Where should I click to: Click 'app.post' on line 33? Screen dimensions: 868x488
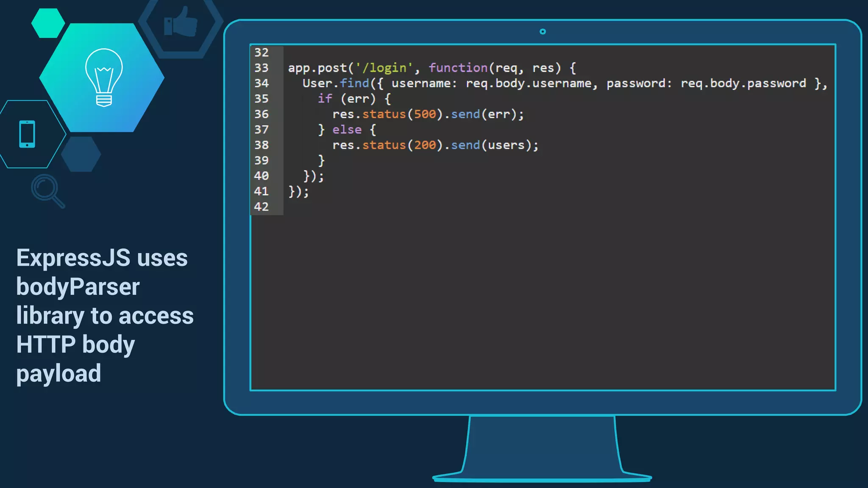tap(317, 68)
